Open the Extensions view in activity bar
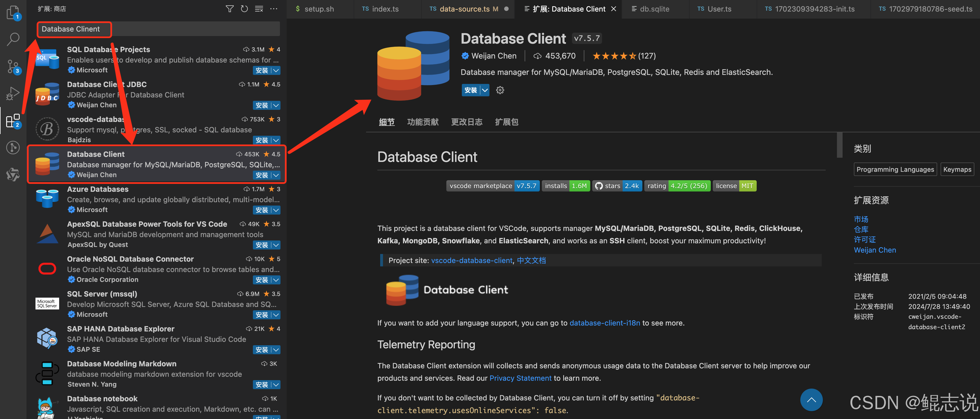The height and width of the screenshot is (419, 980). 13,121
